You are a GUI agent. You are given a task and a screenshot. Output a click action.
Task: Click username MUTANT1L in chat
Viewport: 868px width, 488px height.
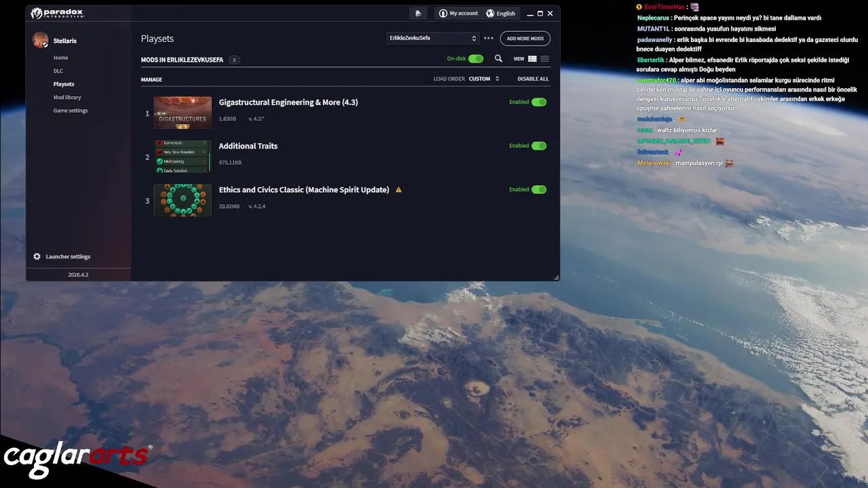[x=654, y=28]
